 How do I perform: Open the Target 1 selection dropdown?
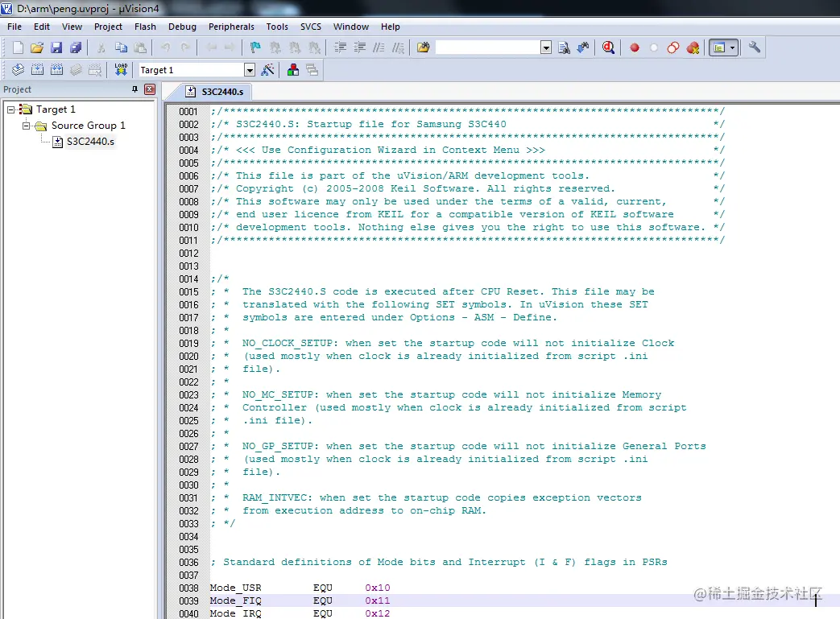click(x=249, y=70)
